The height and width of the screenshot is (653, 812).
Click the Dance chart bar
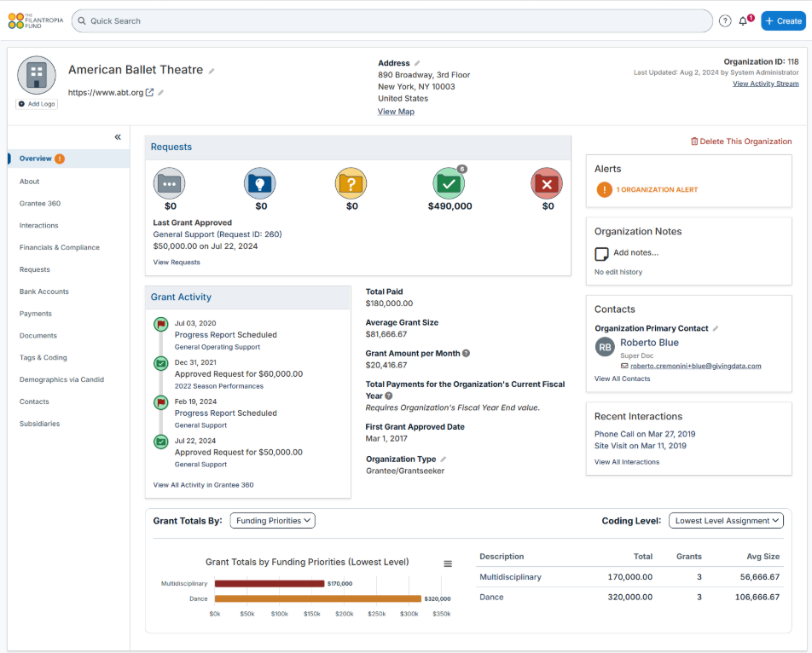(x=318, y=598)
